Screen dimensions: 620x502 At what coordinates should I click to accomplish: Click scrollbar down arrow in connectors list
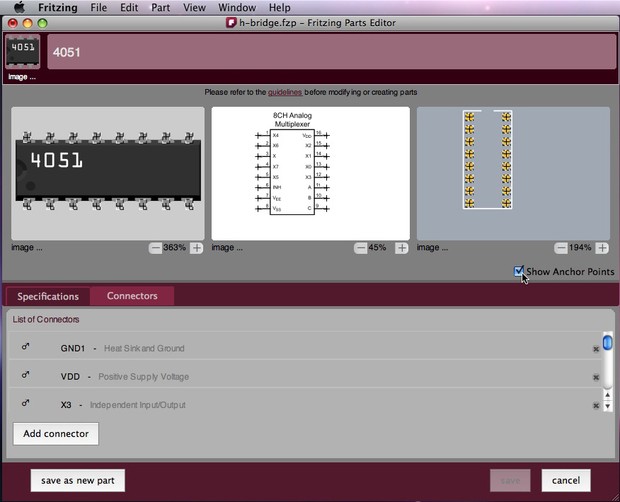click(607, 406)
